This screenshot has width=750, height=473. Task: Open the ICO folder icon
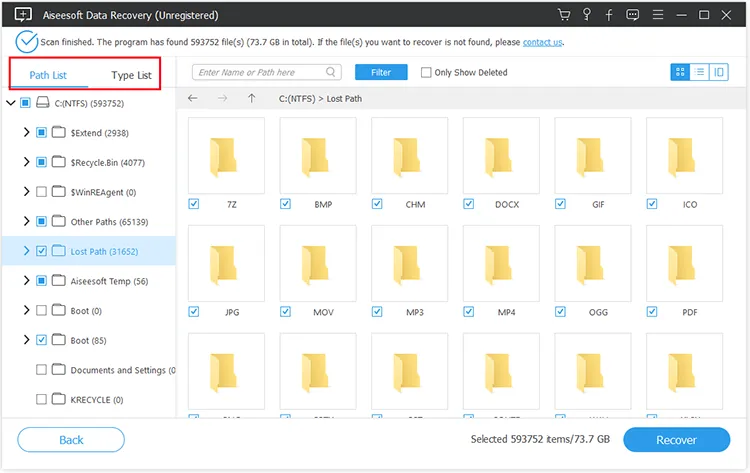[x=684, y=155]
